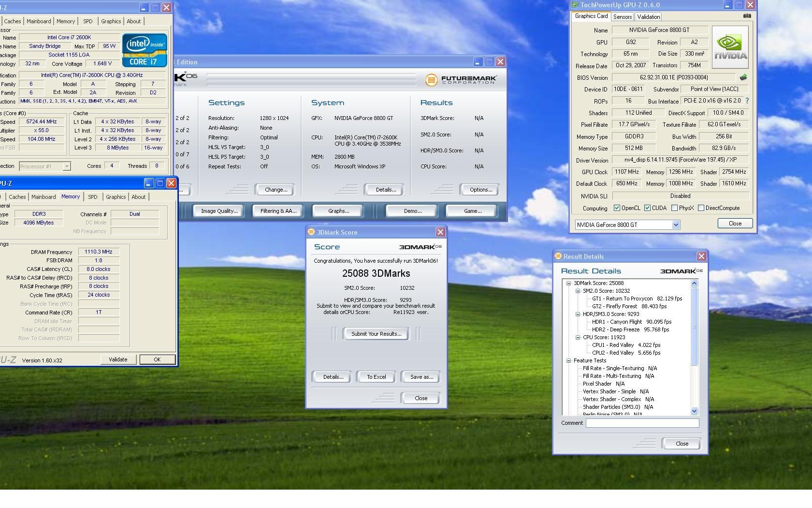Select CPU1 - Red Valley row
812x508 pixels.
click(x=626, y=345)
